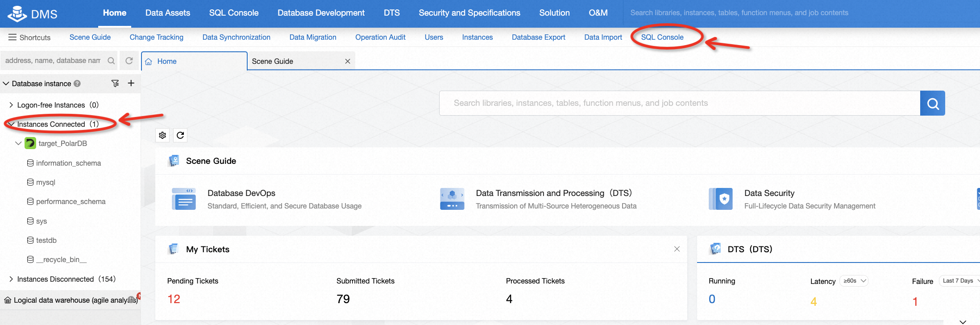Open Data Migration shortcut

313,37
